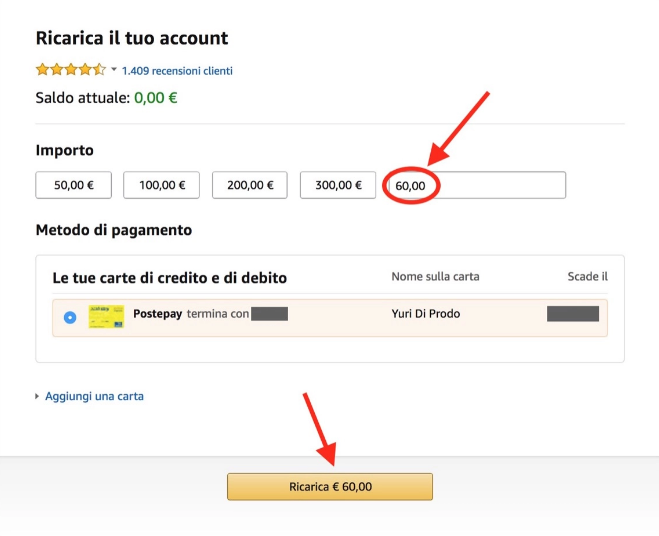659x536 pixels.
Task: Open the dropdown arrow beside the star rating
Action: click(x=114, y=70)
